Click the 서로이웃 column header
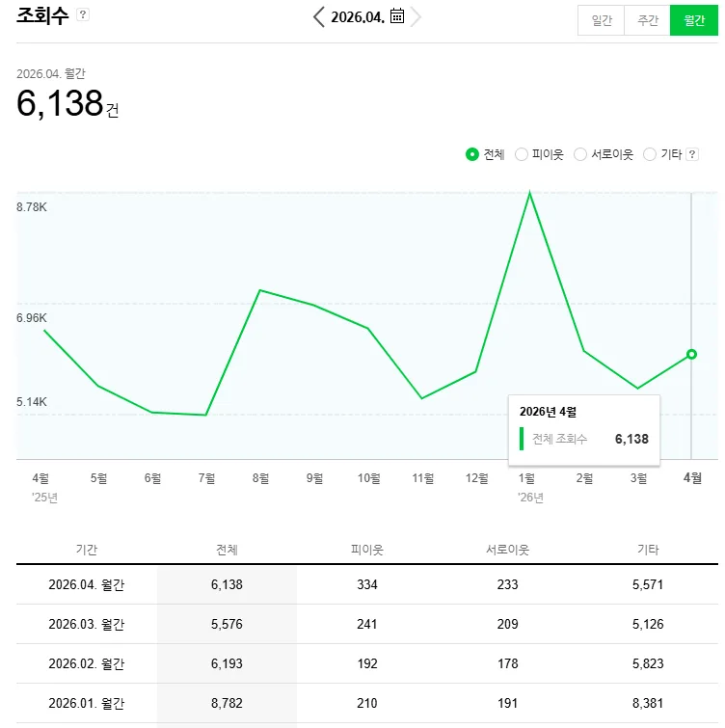Screen dimensions: 725x728 tap(507, 550)
